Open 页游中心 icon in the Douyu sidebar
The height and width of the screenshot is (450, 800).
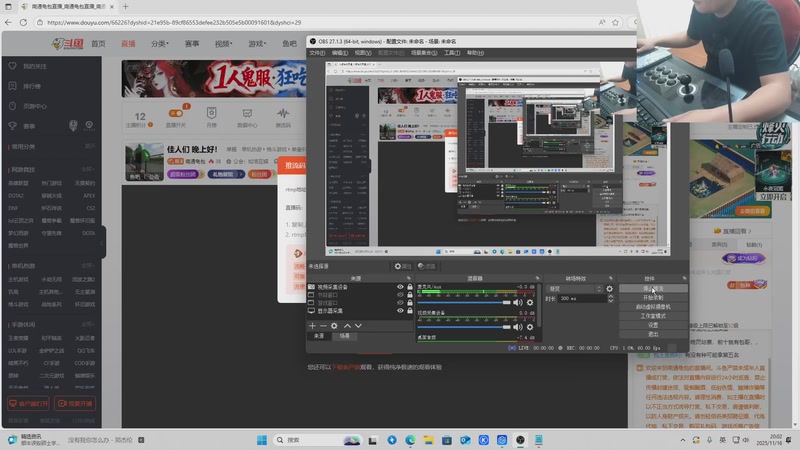pos(13,106)
